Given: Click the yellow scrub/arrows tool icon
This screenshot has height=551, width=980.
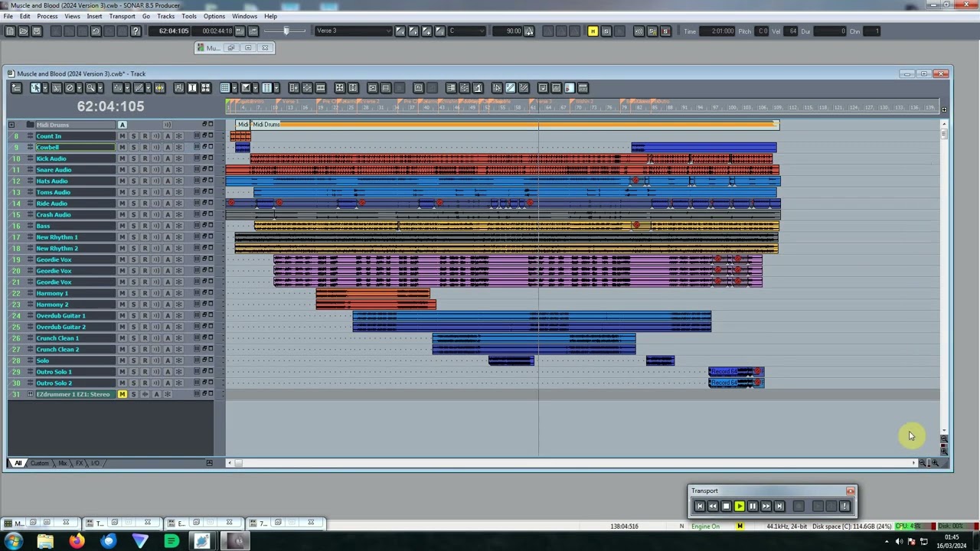Looking at the screenshot, I should pyautogui.click(x=159, y=88).
